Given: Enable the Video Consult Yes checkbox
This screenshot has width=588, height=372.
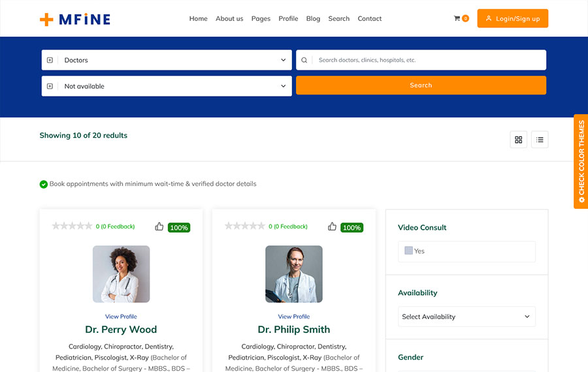Looking at the screenshot, I should pos(408,251).
